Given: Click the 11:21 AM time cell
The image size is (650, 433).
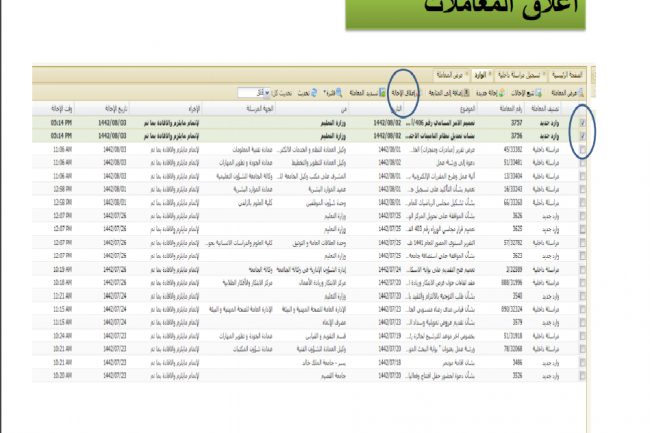Looking at the screenshot, I should pos(63,296).
